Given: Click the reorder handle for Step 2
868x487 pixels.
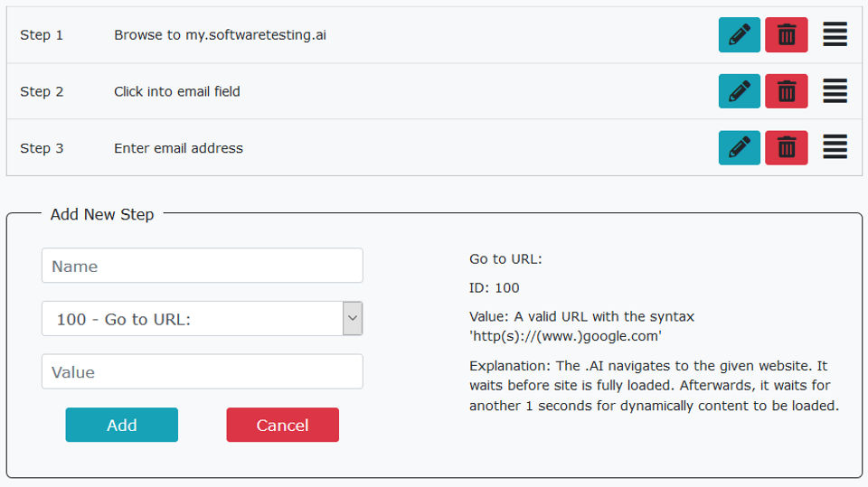Looking at the screenshot, I should tap(835, 90).
